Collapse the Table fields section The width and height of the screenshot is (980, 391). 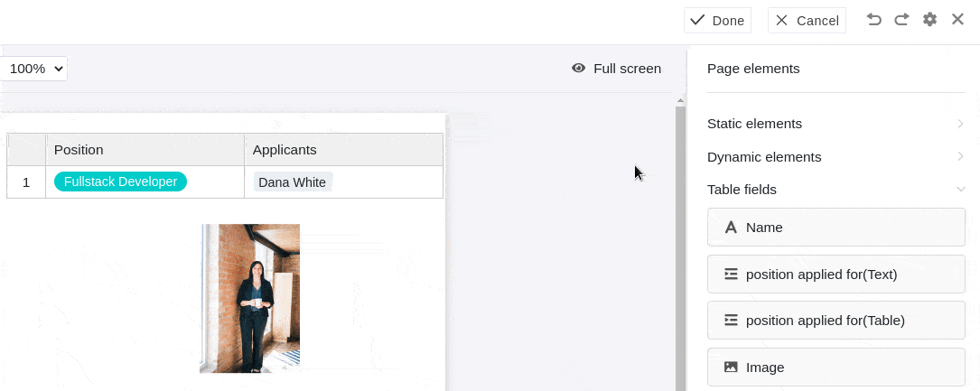[960, 190]
